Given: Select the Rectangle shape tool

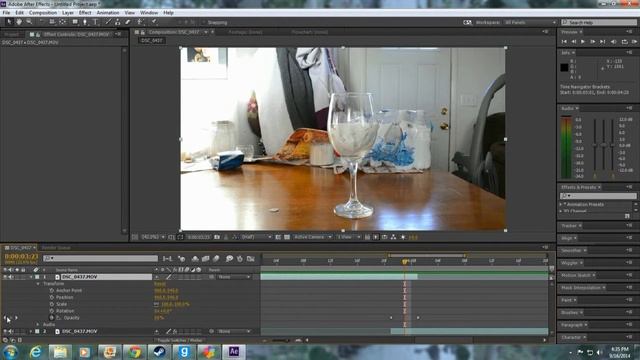Looking at the screenshot, I should (x=75, y=22).
